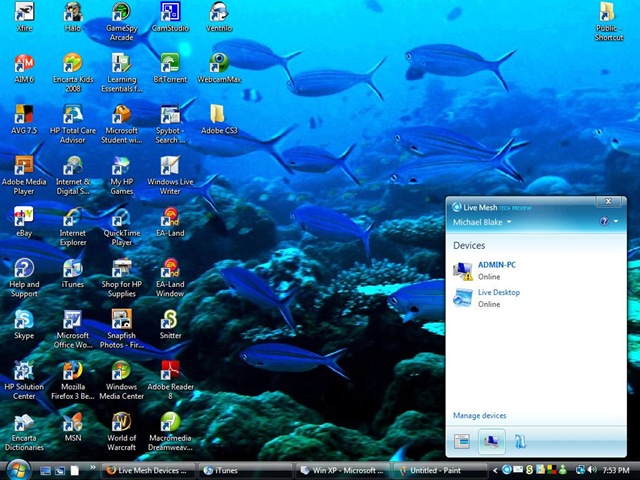This screenshot has height=480, width=640.
Task: Open the Snitter shortcut
Action: click(170, 324)
